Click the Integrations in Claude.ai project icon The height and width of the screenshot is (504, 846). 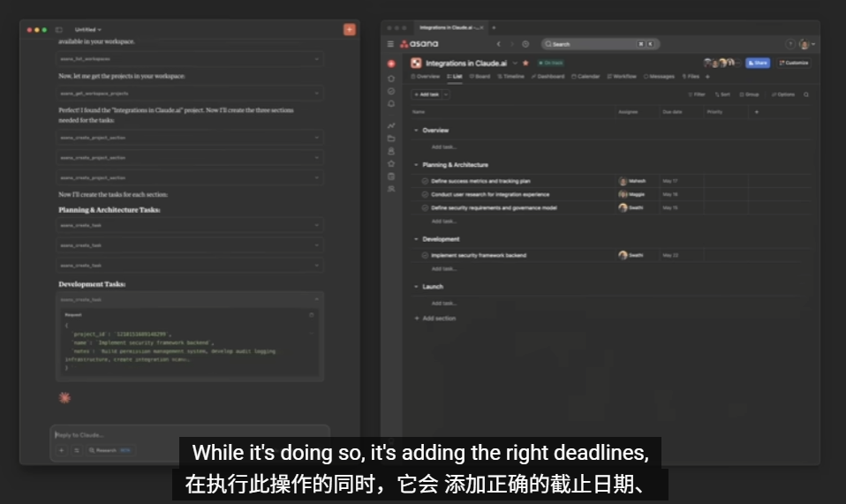tap(416, 63)
